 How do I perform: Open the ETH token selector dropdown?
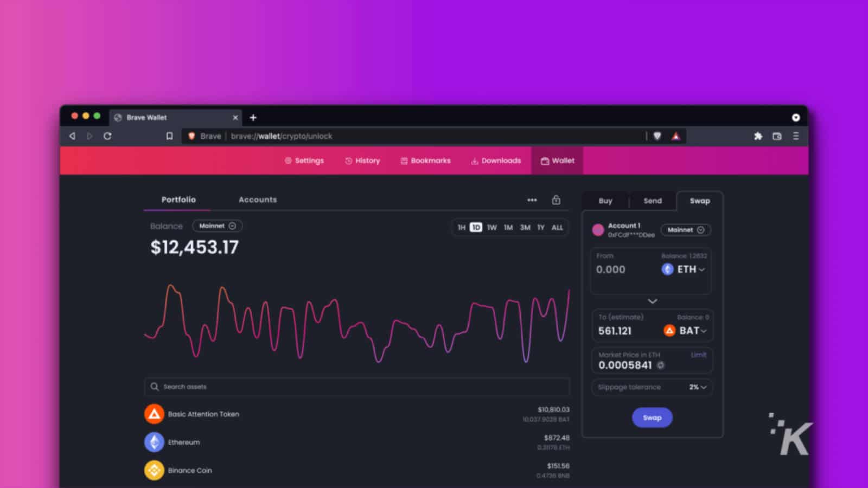684,269
